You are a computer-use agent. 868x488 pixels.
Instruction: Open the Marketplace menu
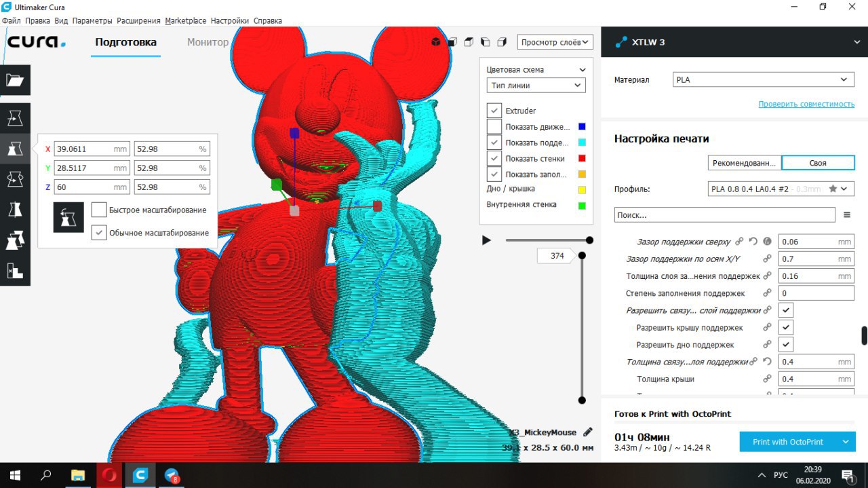pyautogui.click(x=186, y=21)
